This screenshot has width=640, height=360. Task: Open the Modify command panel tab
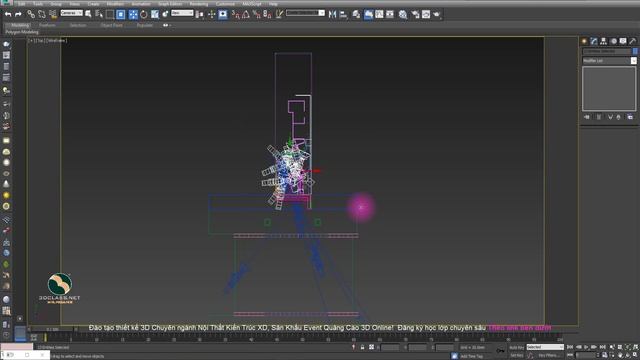click(x=594, y=41)
